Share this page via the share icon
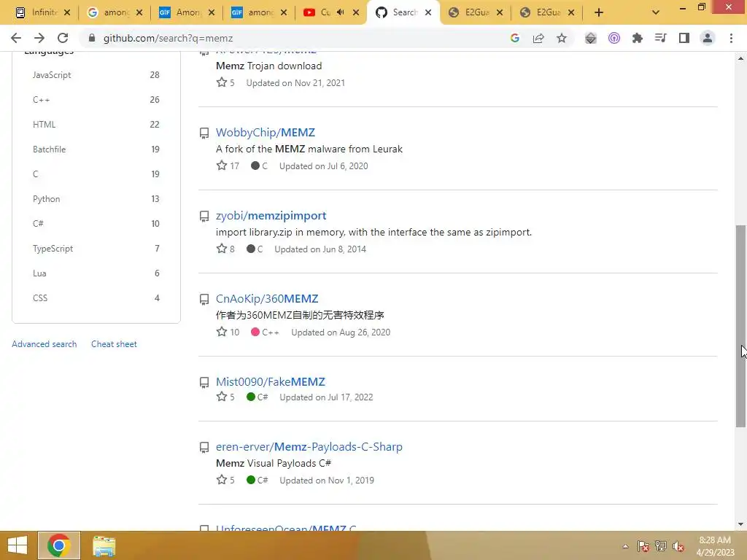 pyautogui.click(x=538, y=38)
